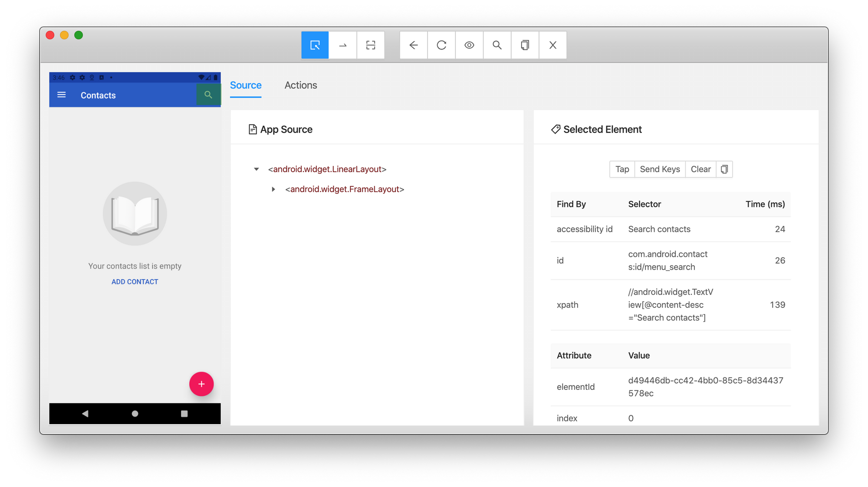This screenshot has height=487, width=868.
Task: Click the Send Keys button
Action: point(660,169)
